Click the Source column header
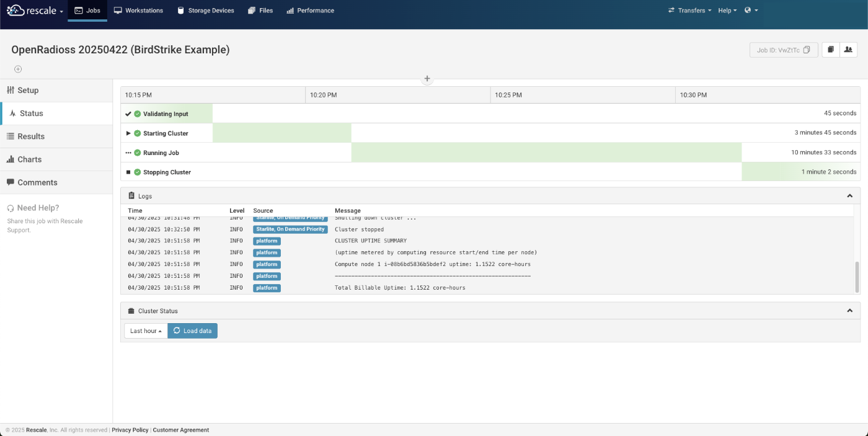Image resolution: width=868 pixels, height=436 pixels. click(x=263, y=211)
